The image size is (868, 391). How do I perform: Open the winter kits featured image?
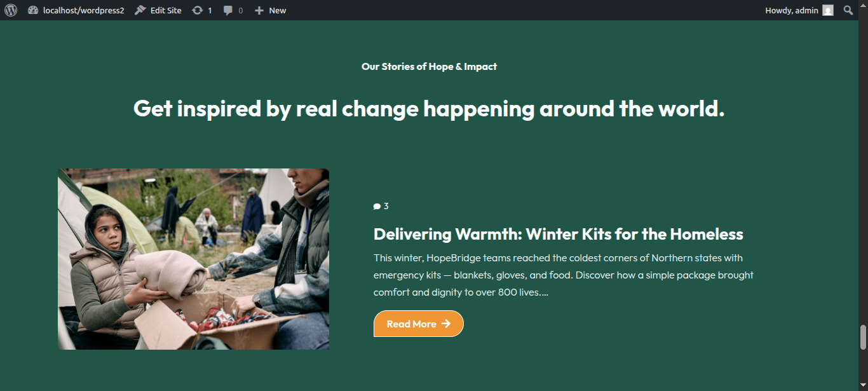point(194,259)
